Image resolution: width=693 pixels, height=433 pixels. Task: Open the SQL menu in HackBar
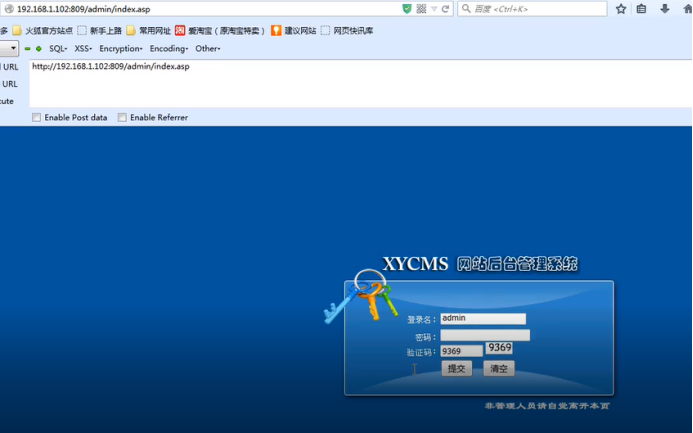click(58, 49)
